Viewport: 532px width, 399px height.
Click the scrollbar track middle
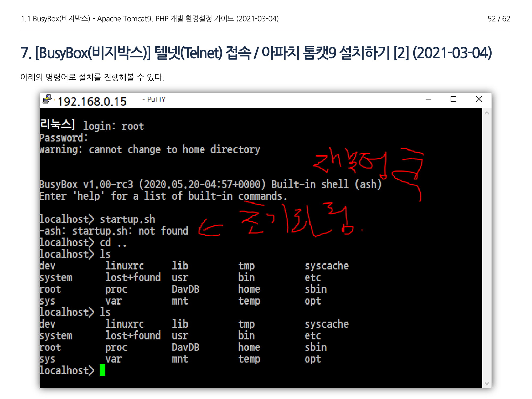(487, 247)
